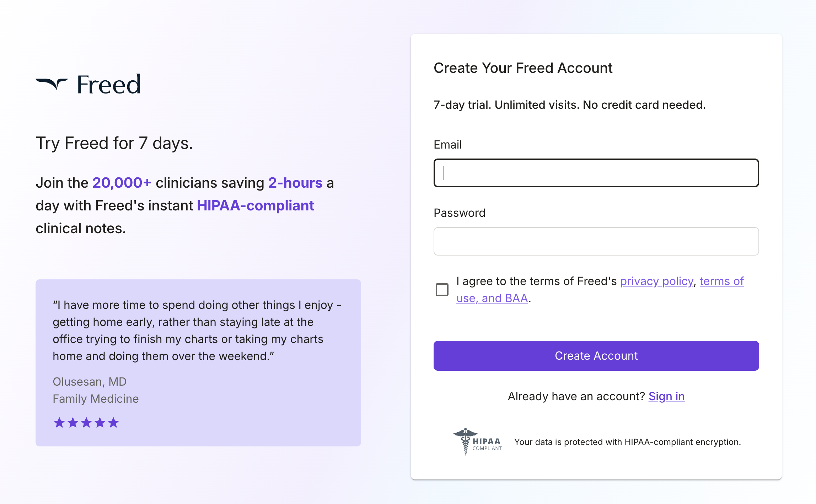Viewport: 816px width, 504px height.
Task: Click the Email field label
Action: click(447, 144)
